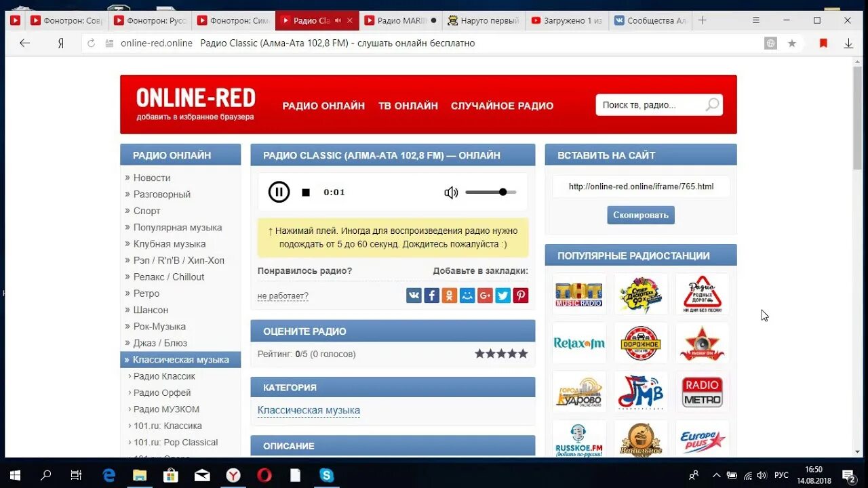The width and height of the screenshot is (868, 488).
Task: Open 101.ru: Классика station link
Action: (x=167, y=426)
